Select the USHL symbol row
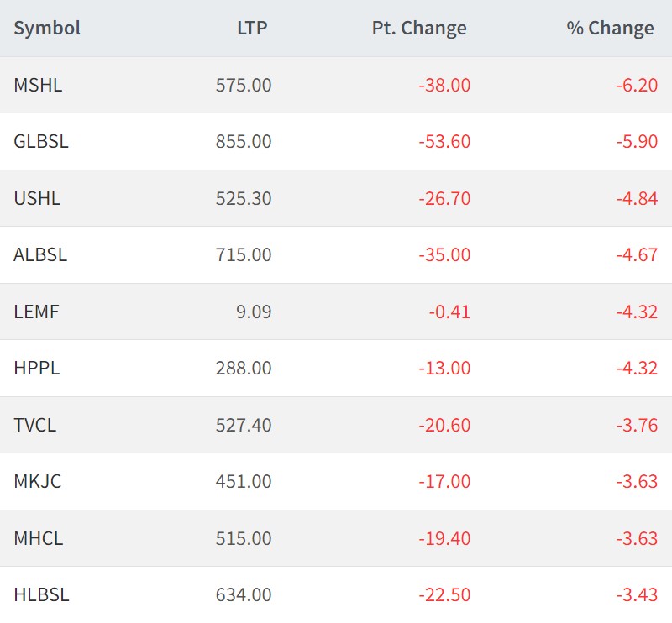The width and height of the screenshot is (672, 623). pos(37,198)
